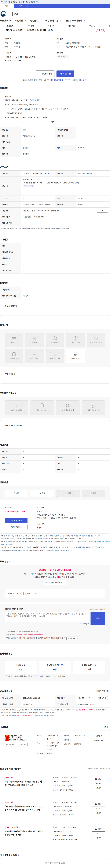The height and width of the screenshot is (868, 110).
Task: Click the 거짓구인광고 신고 button
Action: tap(102, 691)
